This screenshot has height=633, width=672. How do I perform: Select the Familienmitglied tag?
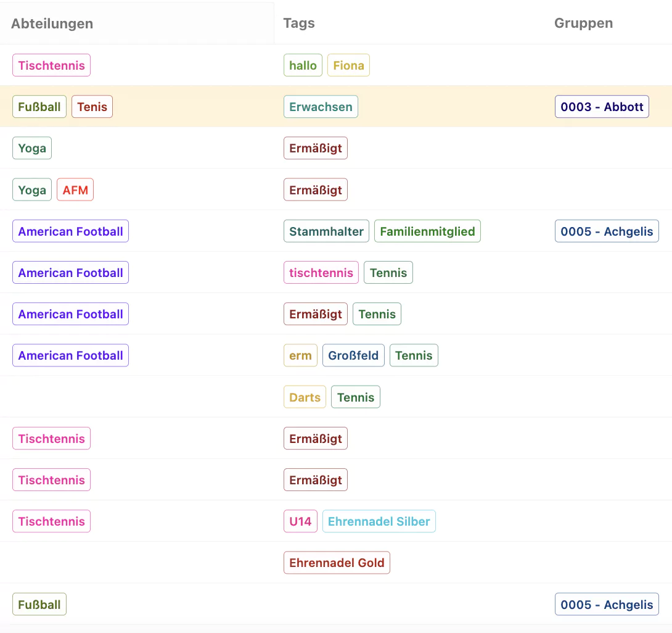pos(427,231)
